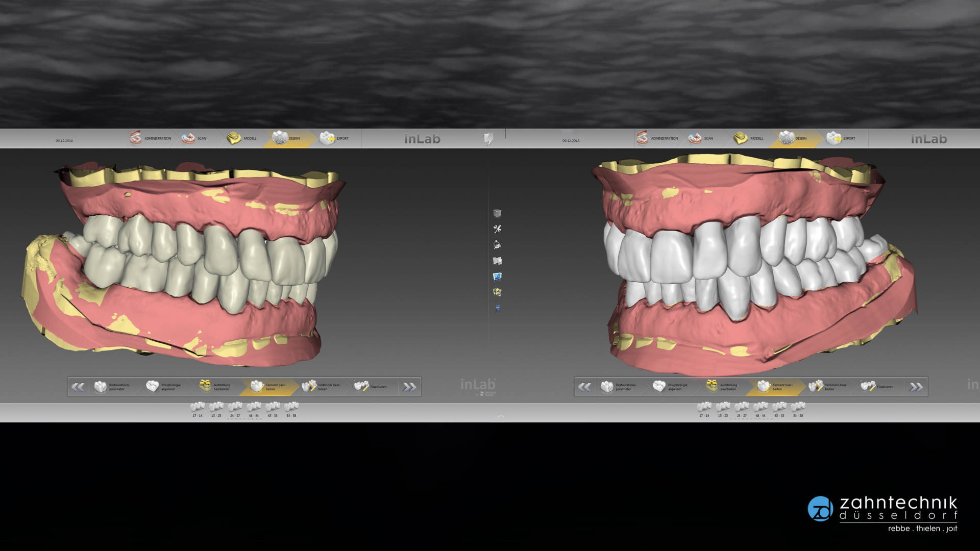This screenshot has height=551, width=980.
Task: Select bridge 43 - 33 in right object bar
Action: tap(779, 410)
